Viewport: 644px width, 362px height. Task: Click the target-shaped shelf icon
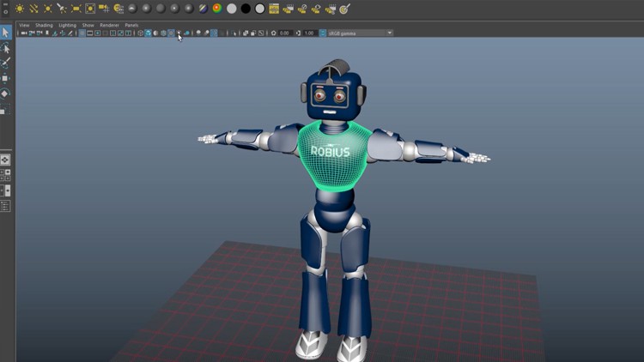(x=344, y=9)
